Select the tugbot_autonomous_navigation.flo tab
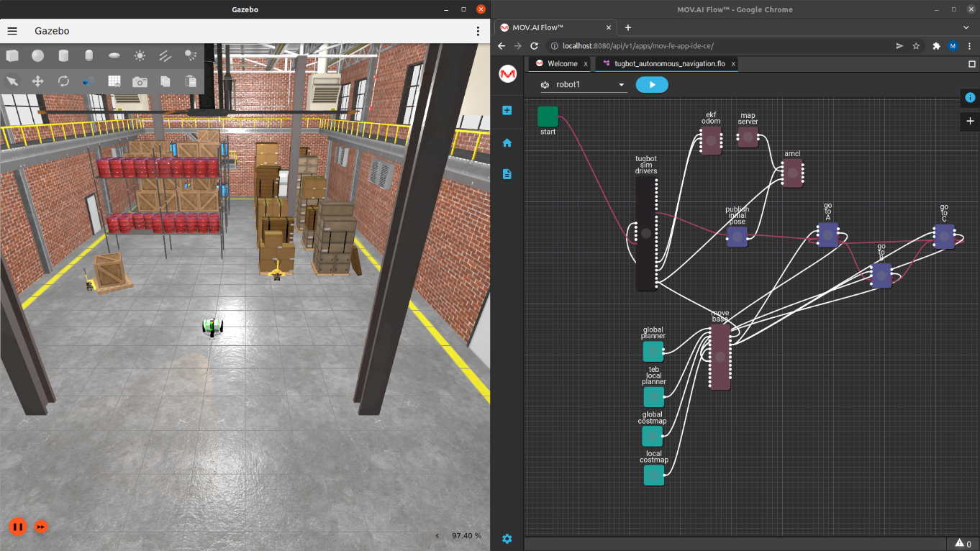The width and height of the screenshot is (980, 551). pyautogui.click(x=669, y=64)
